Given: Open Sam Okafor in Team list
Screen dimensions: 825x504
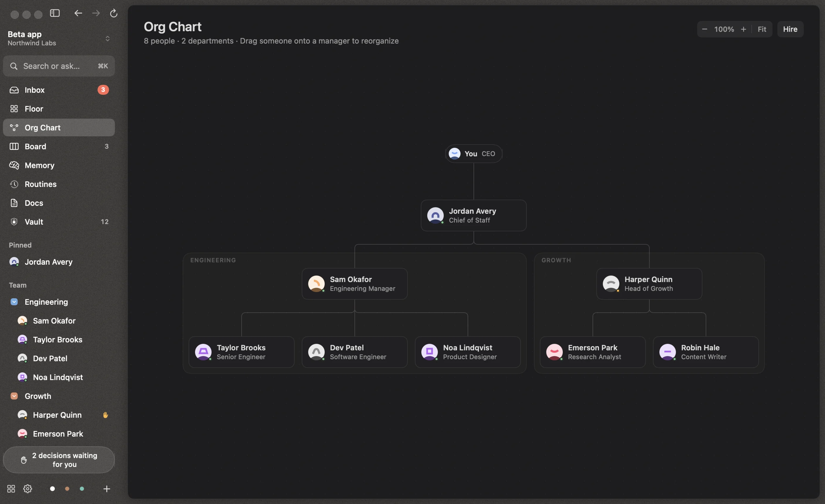Looking at the screenshot, I should click(x=59, y=321).
